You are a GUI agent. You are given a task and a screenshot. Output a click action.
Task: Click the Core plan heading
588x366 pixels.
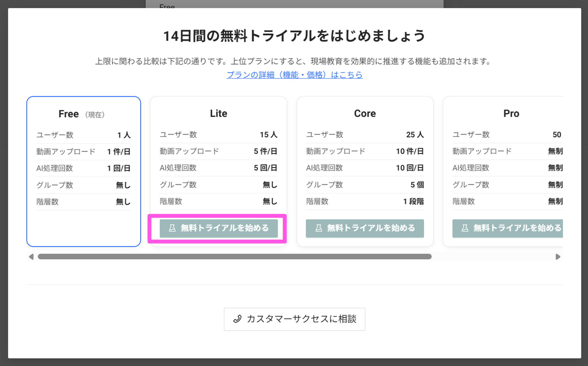tap(365, 114)
